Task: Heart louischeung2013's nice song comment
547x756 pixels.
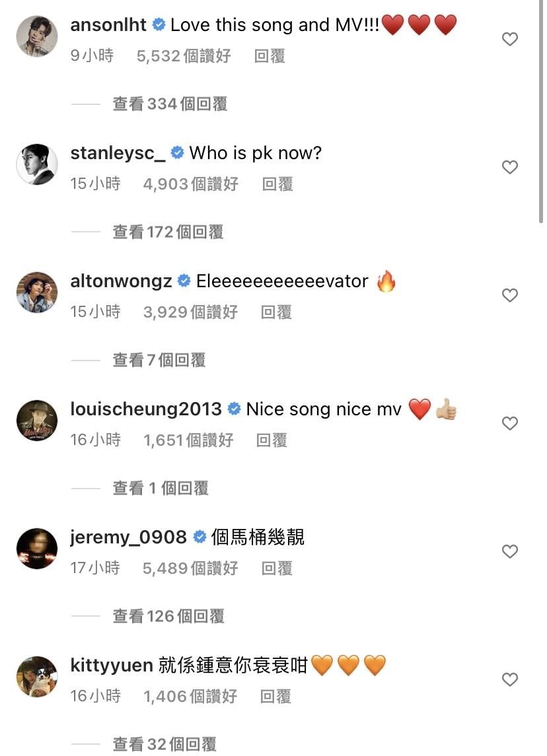Action: 510,424
